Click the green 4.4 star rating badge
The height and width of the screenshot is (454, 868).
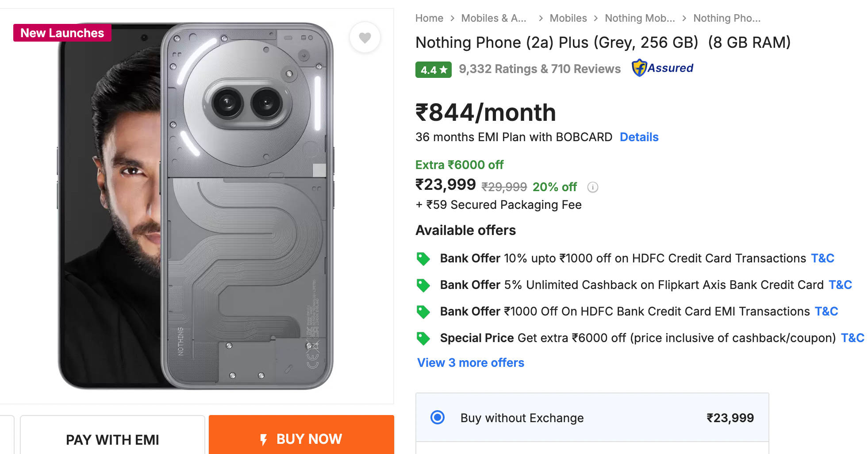click(433, 69)
